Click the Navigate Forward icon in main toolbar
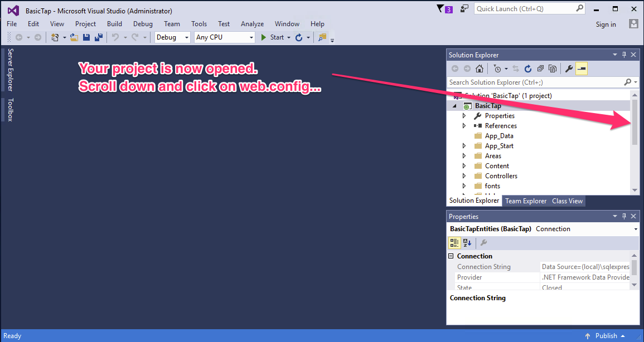Viewport: 644px width, 342px height. [x=38, y=37]
